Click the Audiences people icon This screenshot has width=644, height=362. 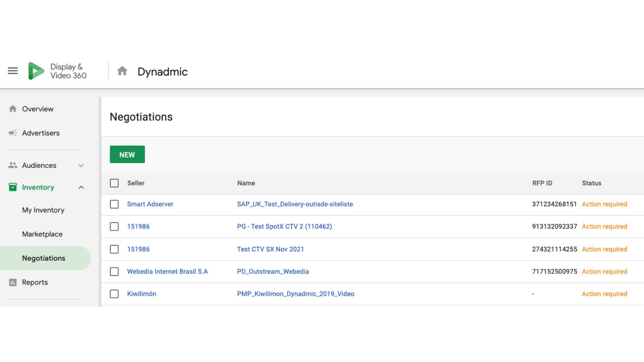(13, 165)
